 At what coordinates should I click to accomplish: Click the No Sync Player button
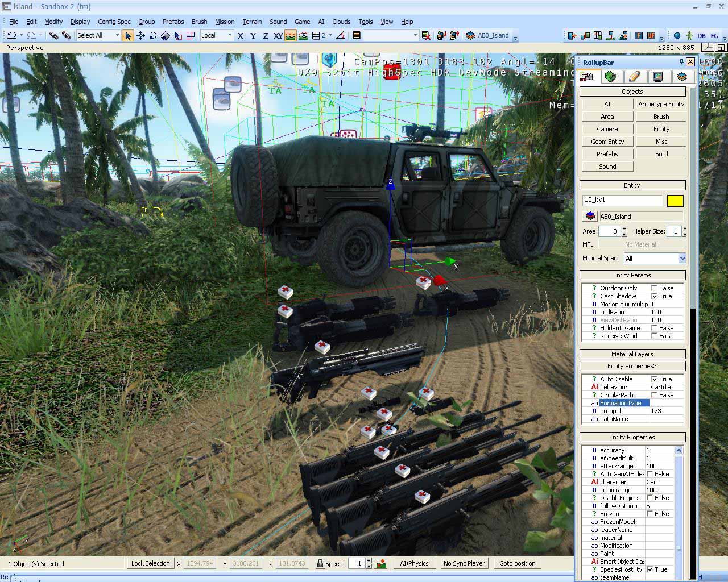coord(464,563)
